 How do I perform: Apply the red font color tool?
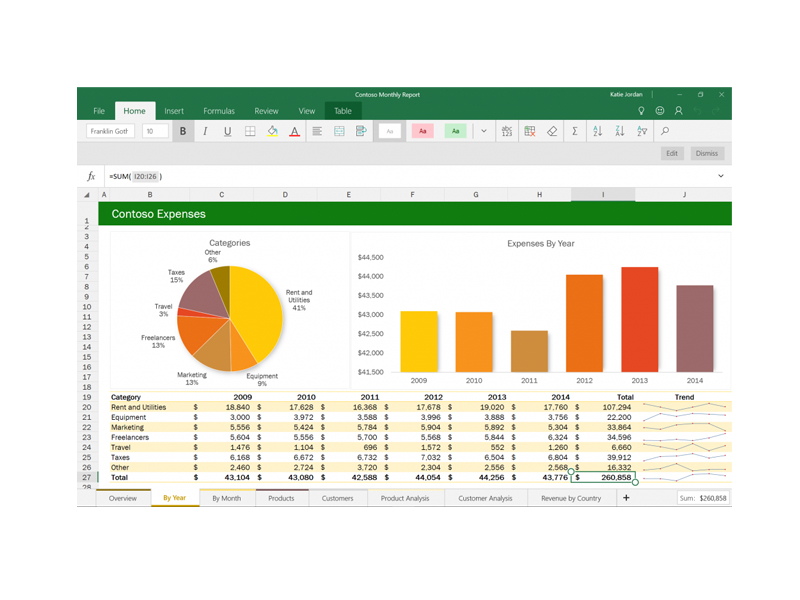pos(294,131)
